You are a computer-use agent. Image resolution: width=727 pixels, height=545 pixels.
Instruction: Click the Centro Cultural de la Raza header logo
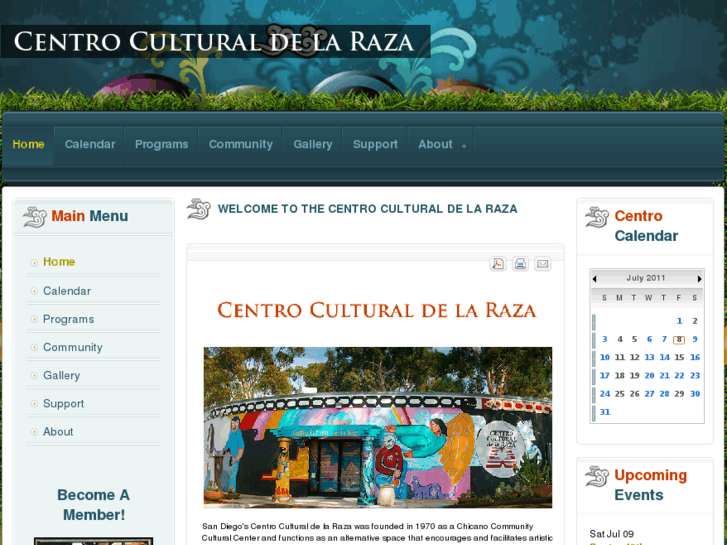point(216,41)
